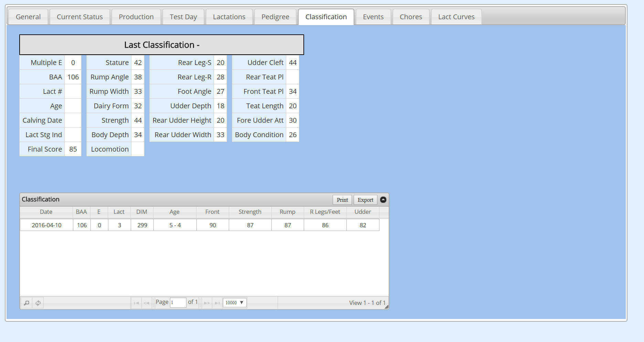
Task: Open the Events tab
Action: [373, 17]
